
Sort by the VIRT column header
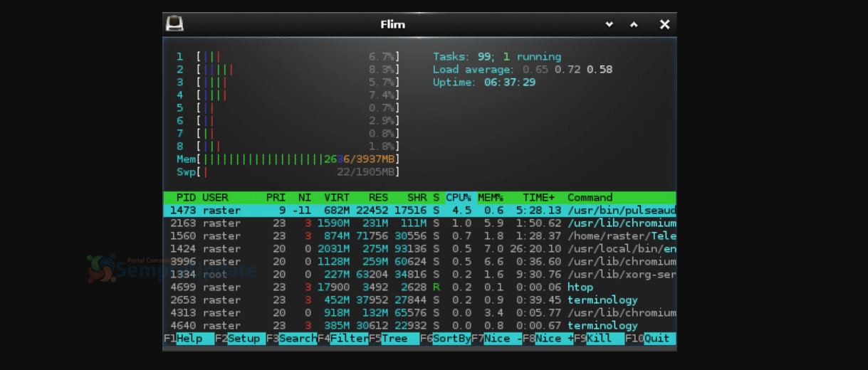point(337,197)
